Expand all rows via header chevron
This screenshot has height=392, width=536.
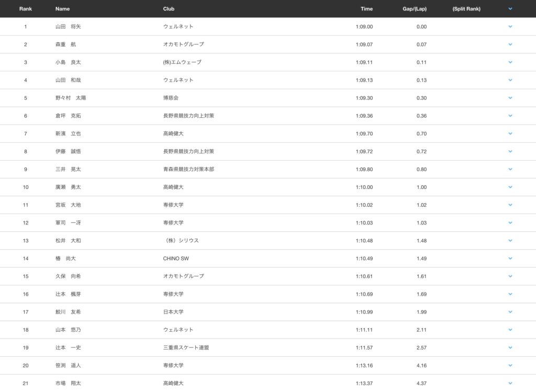(x=510, y=9)
